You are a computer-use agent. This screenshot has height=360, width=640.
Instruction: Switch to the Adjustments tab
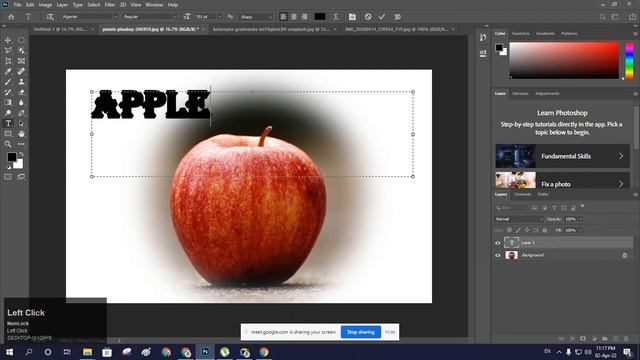click(547, 93)
